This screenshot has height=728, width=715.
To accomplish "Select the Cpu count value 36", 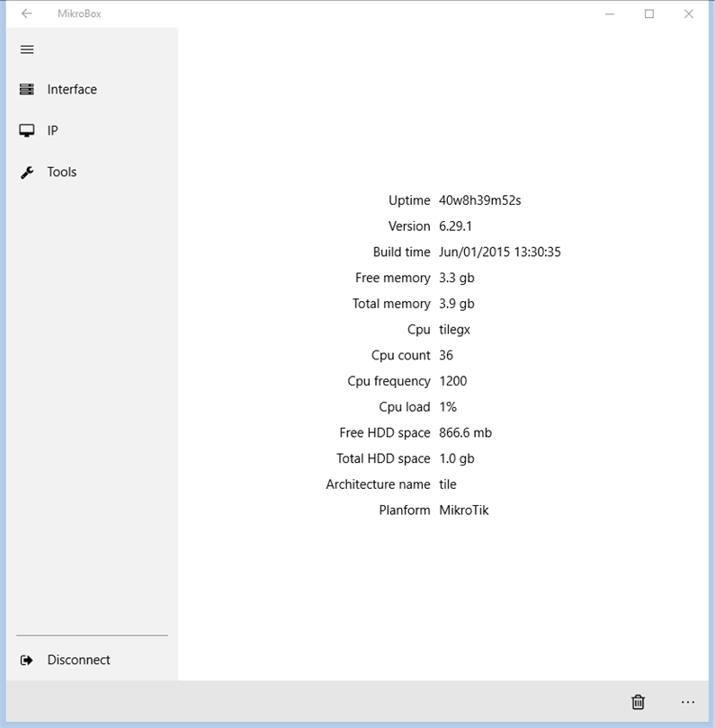I will coord(446,355).
